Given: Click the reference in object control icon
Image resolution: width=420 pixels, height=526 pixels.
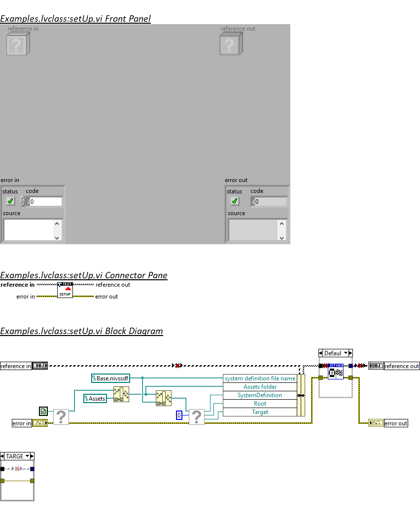Looking at the screenshot, I should tap(18, 44).
